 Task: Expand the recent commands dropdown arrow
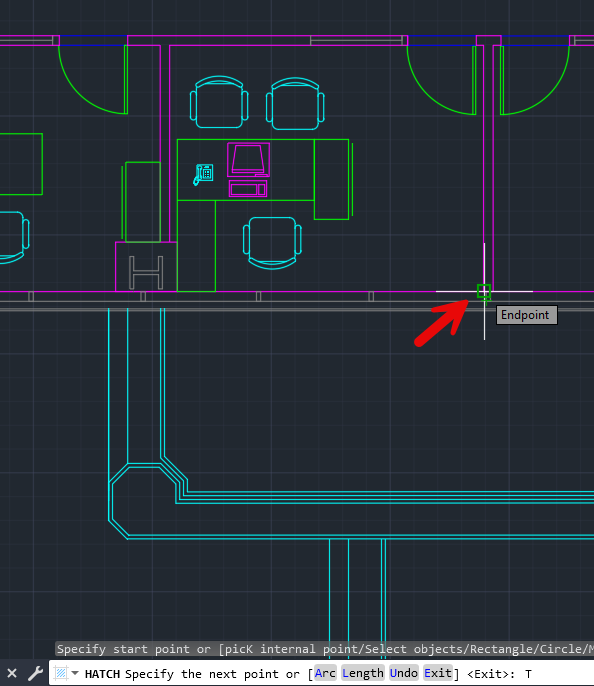[x=75, y=673]
